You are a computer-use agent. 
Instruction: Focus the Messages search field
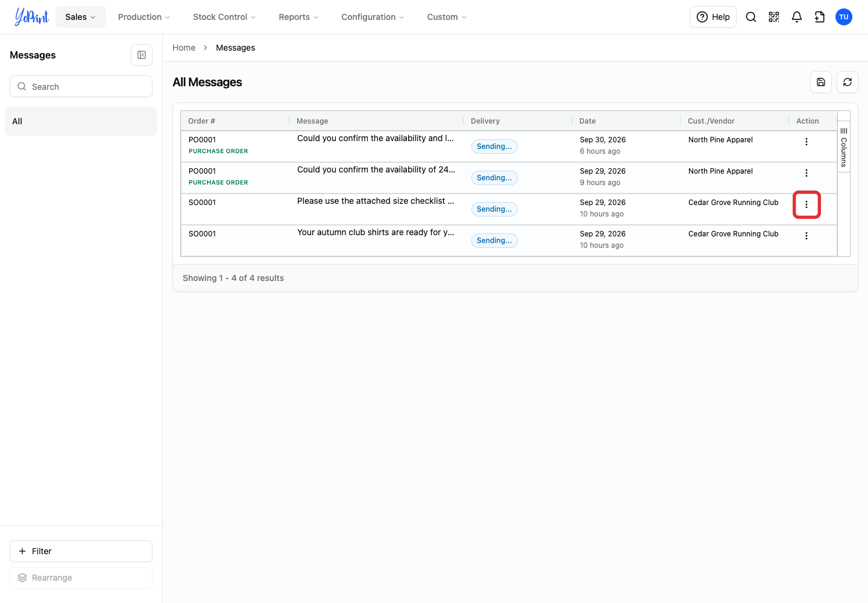[x=81, y=86]
